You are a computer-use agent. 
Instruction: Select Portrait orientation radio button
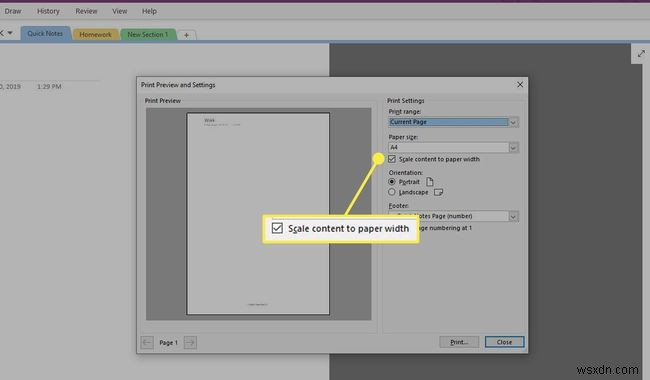pos(392,182)
